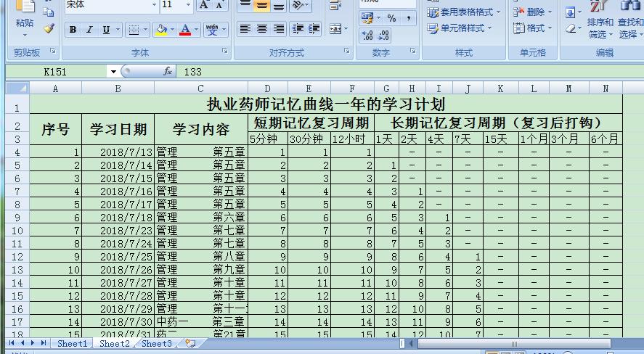The width and height of the screenshot is (644, 354).
Task: Apply percent style
Action: point(391,18)
